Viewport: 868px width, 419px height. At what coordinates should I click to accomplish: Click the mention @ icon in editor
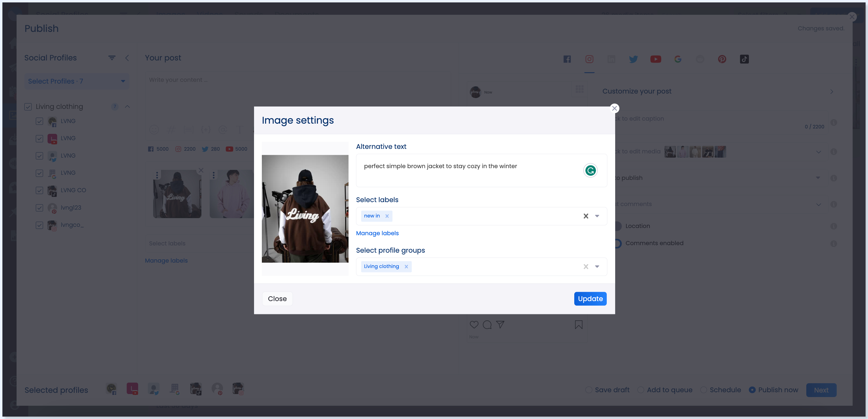[x=223, y=130]
